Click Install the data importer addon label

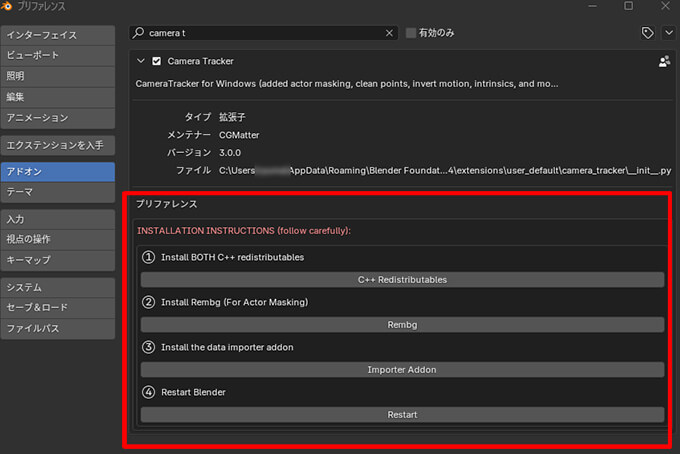(x=227, y=347)
